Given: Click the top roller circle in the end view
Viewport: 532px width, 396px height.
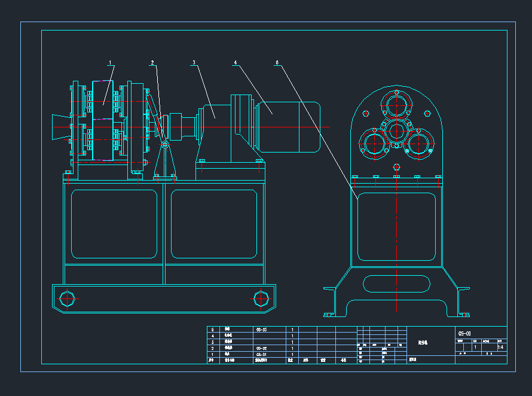Looking at the screenshot, I should point(397,106).
